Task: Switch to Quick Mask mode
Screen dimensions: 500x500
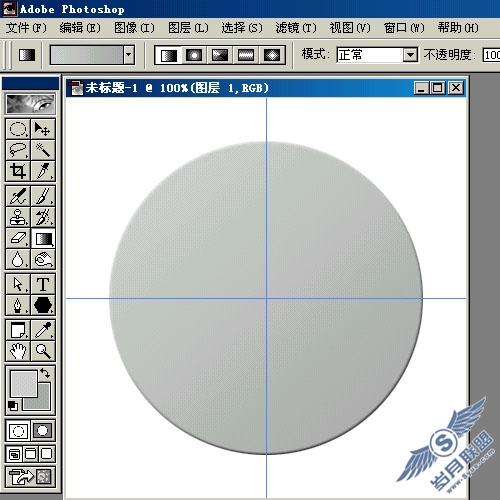Action: tap(43, 431)
